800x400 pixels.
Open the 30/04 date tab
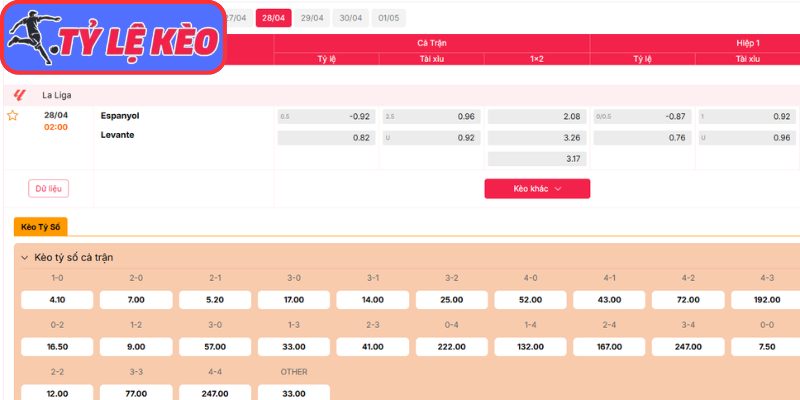tap(350, 18)
